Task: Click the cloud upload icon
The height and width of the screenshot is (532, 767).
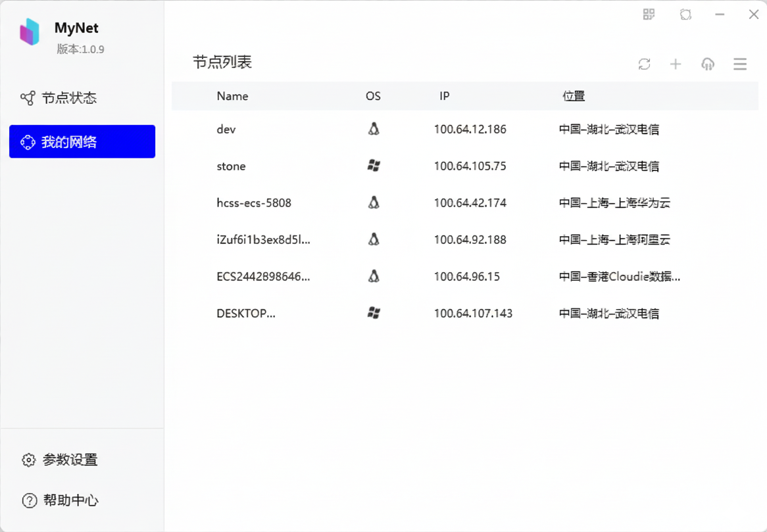Action: point(708,64)
